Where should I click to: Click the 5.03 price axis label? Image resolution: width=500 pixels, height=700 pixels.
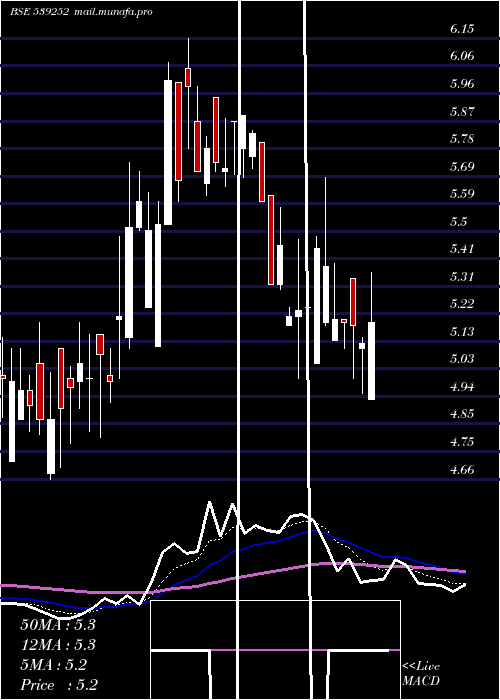462,359
